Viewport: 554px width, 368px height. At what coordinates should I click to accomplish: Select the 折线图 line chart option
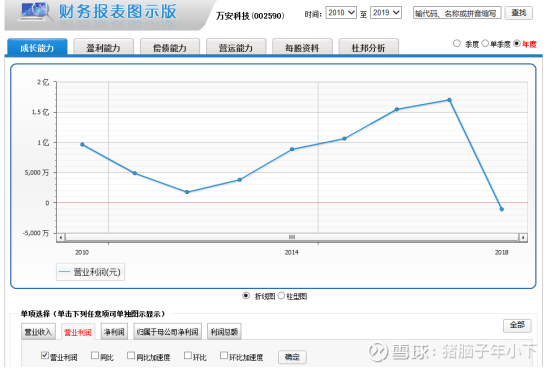246,296
